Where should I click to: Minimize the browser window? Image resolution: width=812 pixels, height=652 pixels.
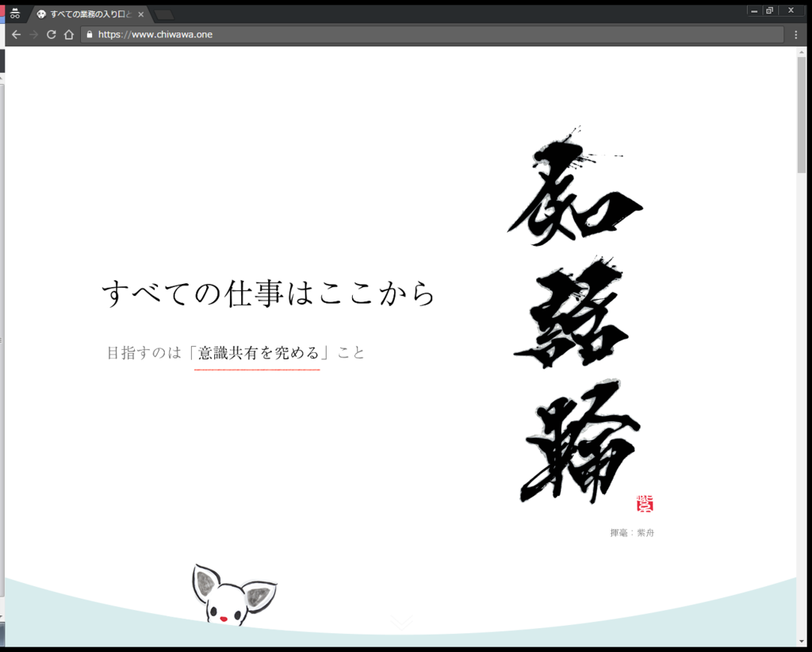click(x=755, y=10)
